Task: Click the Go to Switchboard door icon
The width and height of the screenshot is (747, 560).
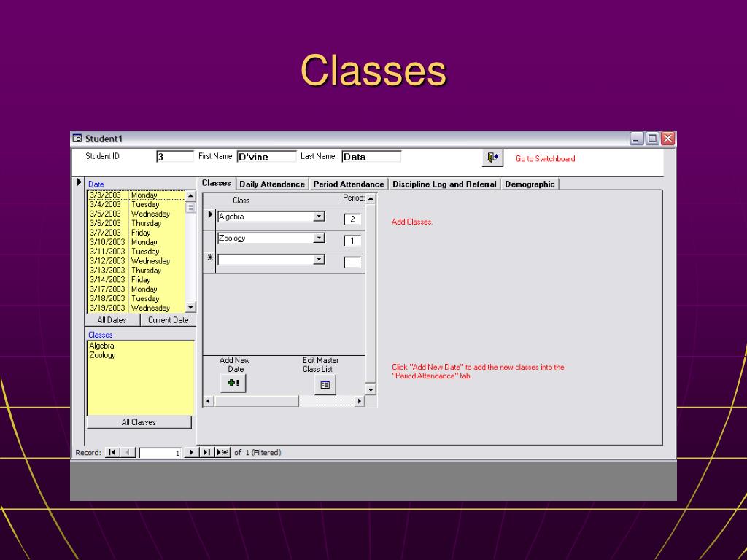Action: click(x=492, y=157)
